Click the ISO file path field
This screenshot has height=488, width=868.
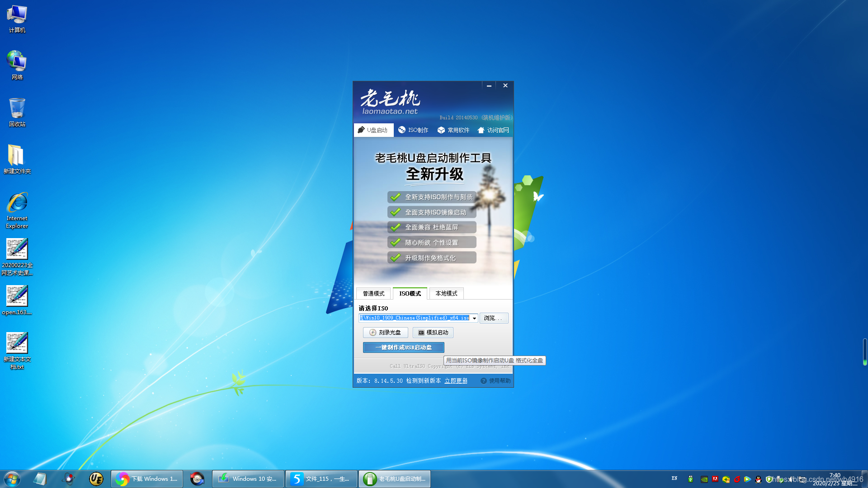(414, 318)
